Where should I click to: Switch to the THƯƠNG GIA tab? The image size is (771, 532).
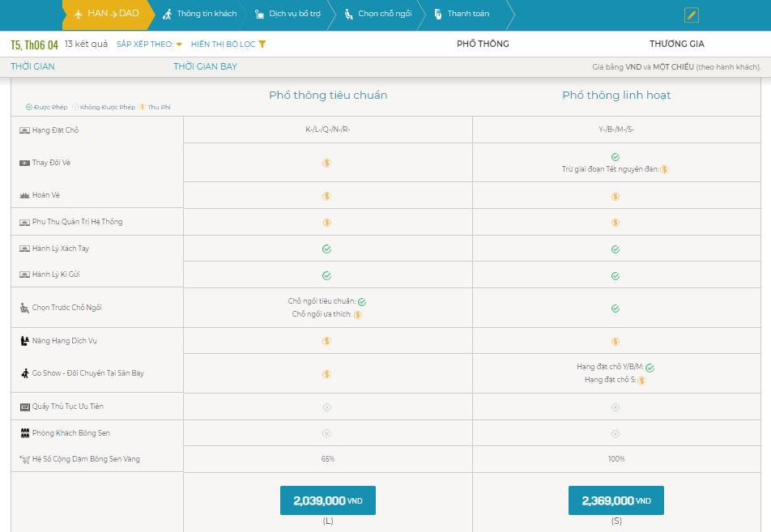click(x=676, y=44)
